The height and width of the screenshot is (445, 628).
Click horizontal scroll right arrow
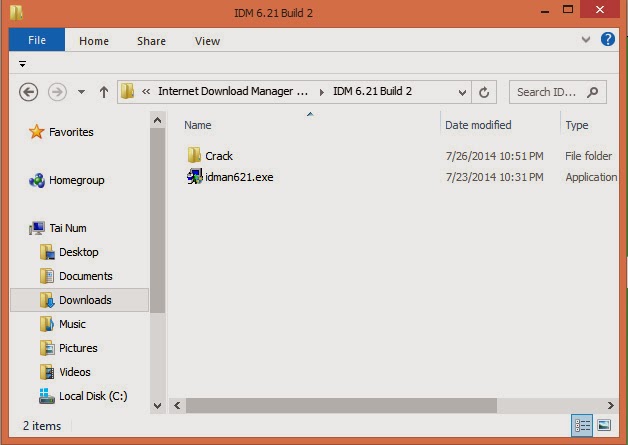click(x=610, y=405)
